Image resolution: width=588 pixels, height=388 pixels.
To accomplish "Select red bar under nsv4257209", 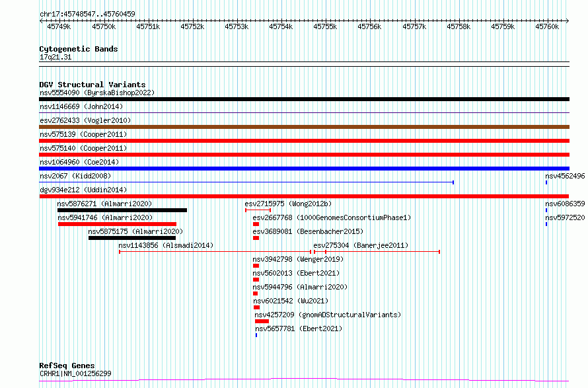I will tap(262, 321).
